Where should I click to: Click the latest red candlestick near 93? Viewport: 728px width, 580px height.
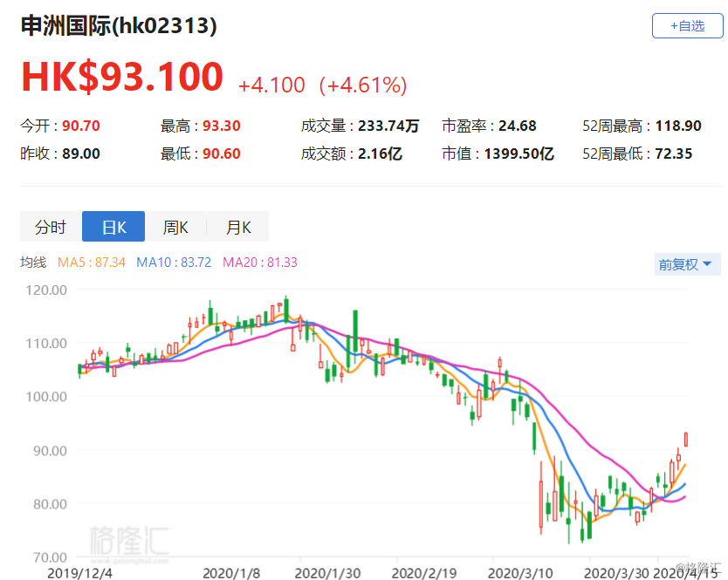click(686, 439)
